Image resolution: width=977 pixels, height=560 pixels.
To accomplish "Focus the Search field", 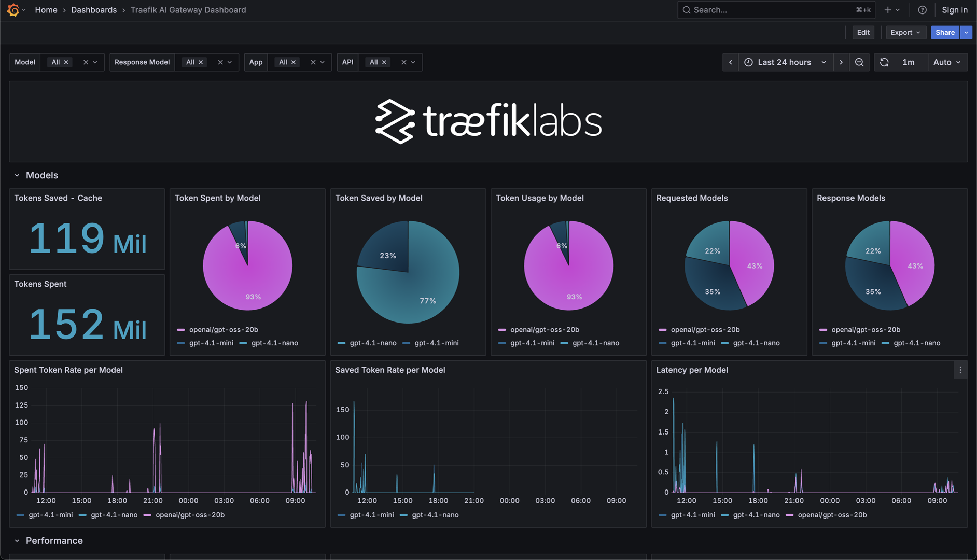I will click(776, 10).
